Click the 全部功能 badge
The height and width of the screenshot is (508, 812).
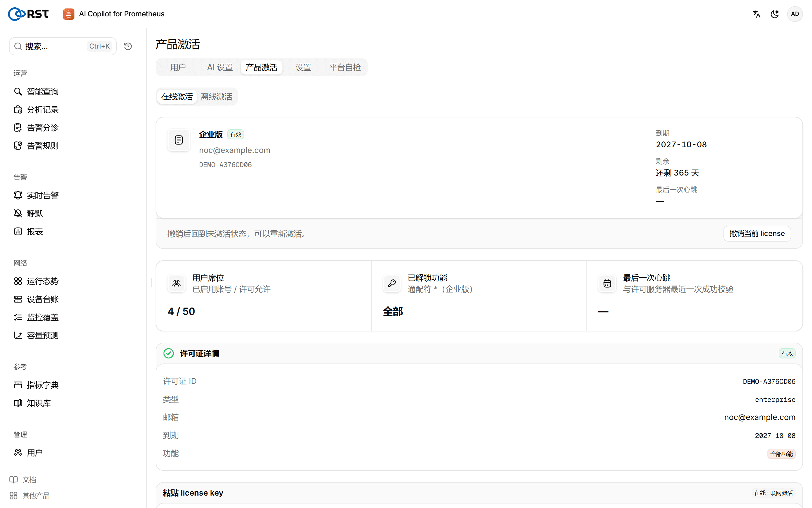point(781,454)
